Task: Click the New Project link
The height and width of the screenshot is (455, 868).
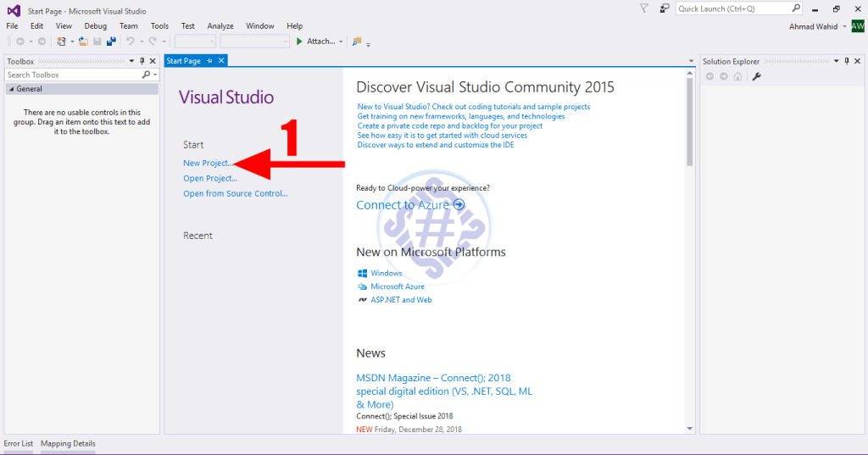Action: pos(207,163)
